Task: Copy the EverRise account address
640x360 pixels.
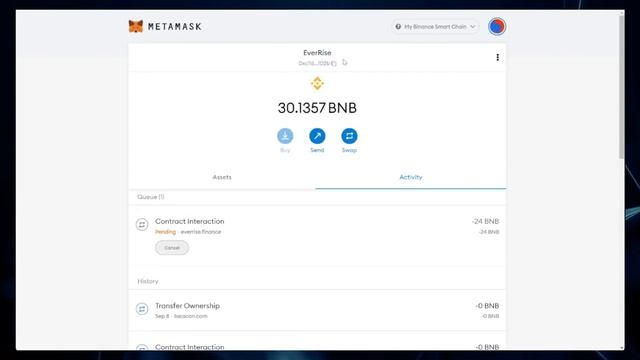Action: tap(317, 63)
